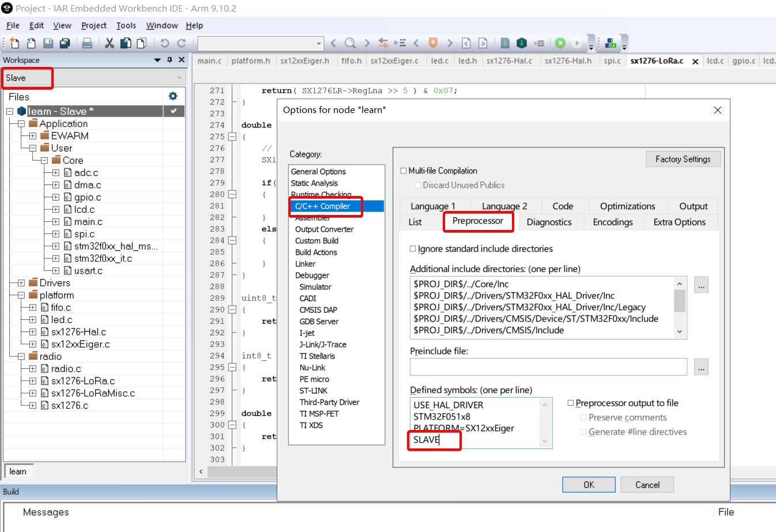Click the Cut scissors icon
Image resolution: width=776 pixels, height=532 pixels.
tap(109, 43)
